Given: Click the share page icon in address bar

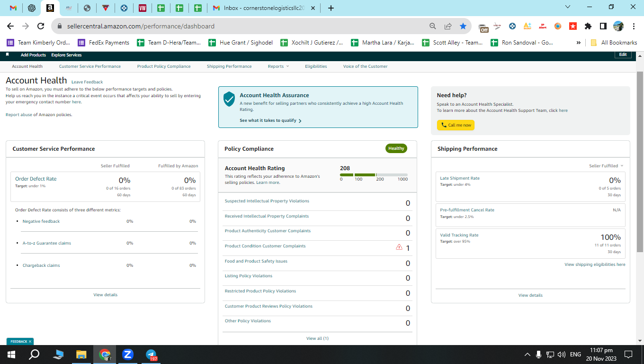Looking at the screenshot, I should point(448,26).
